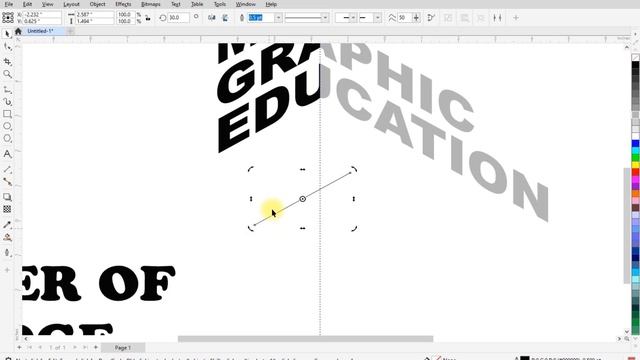This screenshot has height=360, width=640.
Task: Expand the line style dropdown
Action: coord(325,18)
